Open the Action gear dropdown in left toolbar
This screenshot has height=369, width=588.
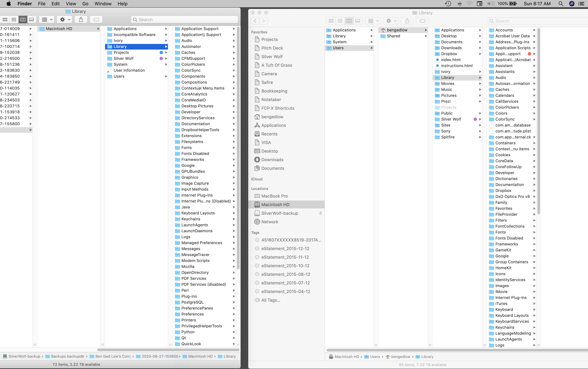[x=65, y=19]
